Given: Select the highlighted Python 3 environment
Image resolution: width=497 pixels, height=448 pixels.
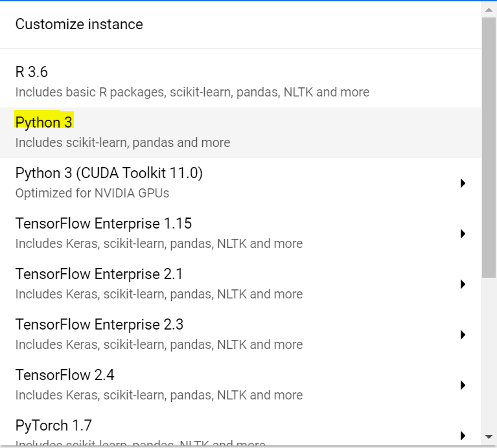Looking at the screenshot, I should (240, 132).
